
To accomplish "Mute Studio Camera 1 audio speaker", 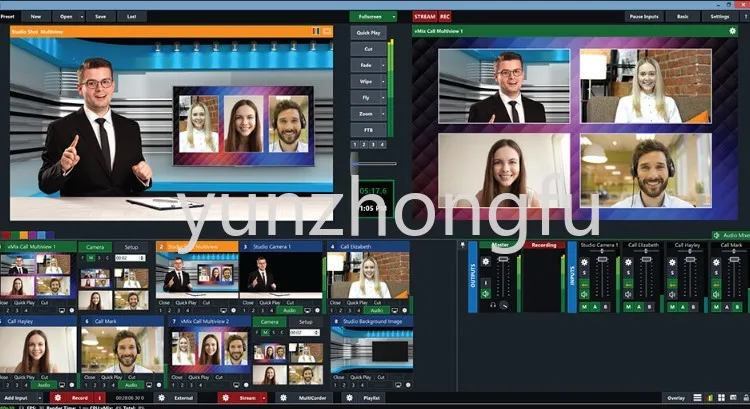I will tap(584, 295).
